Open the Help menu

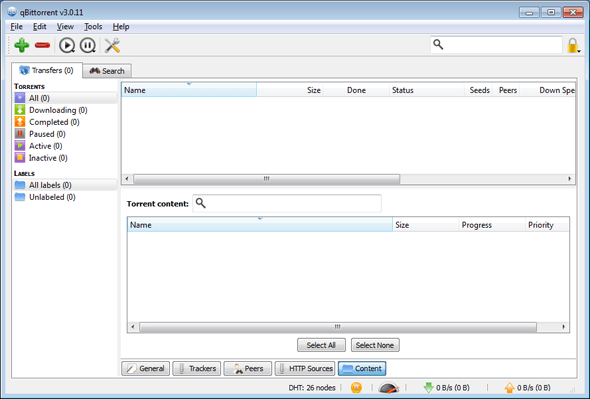click(x=121, y=27)
